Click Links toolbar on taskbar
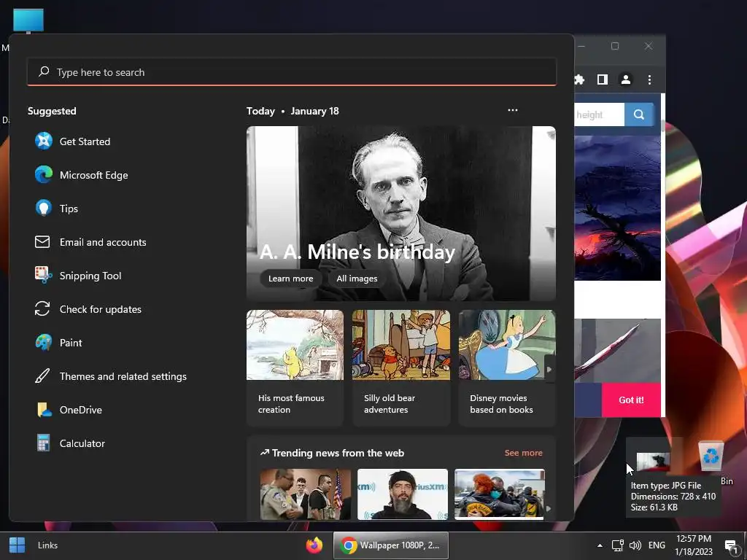This screenshot has width=747, height=560. [47, 545]
